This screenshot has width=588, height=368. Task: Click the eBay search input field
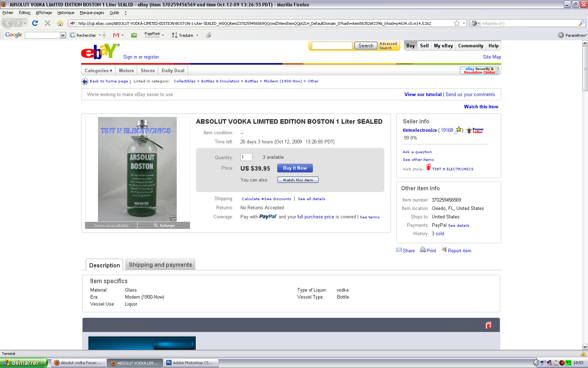(x=332, y=46)
